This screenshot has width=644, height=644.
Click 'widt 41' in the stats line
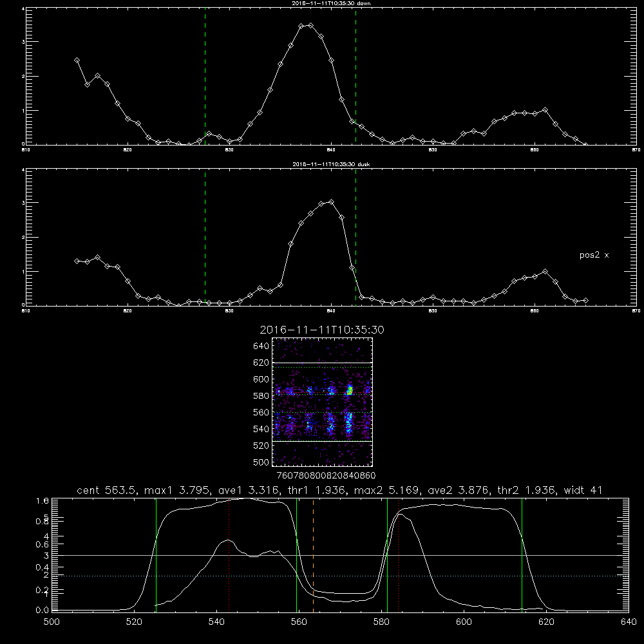pos(583,490)
